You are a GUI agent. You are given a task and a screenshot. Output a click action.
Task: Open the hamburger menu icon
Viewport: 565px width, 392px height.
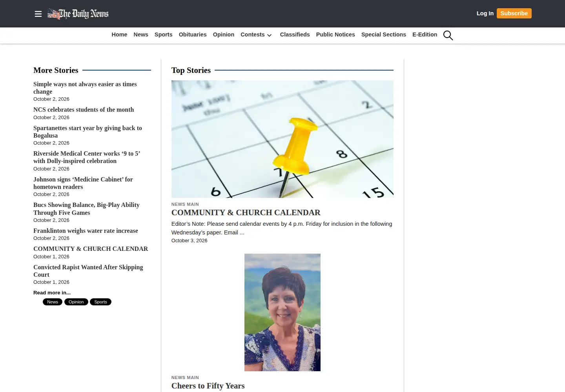[38, 14]
